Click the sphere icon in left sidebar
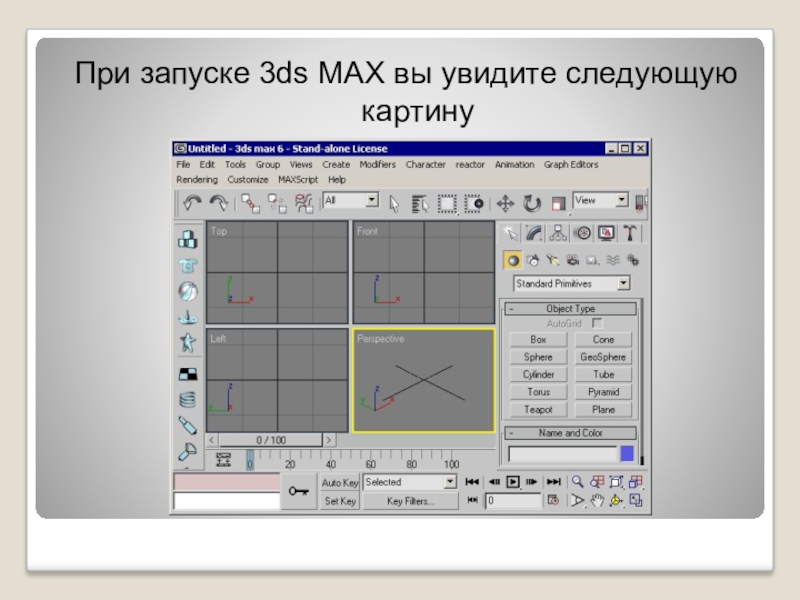The image size is (800, 600). [187, 291]
